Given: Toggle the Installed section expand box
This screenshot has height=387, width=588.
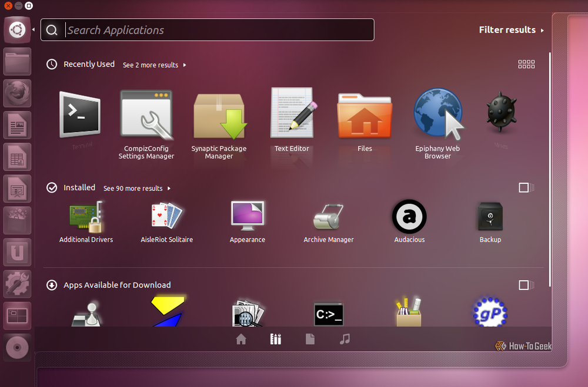Looking at the screenshot, I should 526,188.
